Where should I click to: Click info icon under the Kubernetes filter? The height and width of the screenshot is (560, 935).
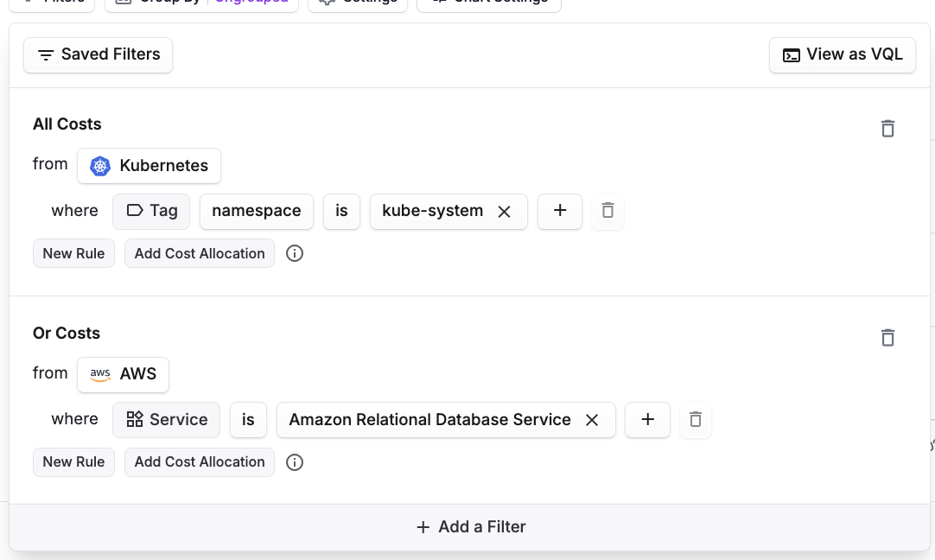tap(295, 254)
